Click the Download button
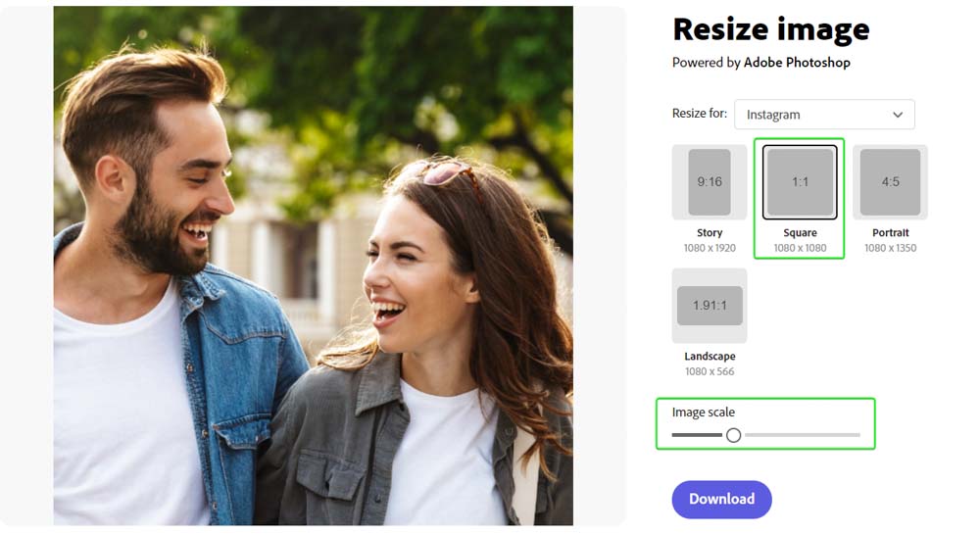Image resolution: width=980 pixels, height=534 pixels. point(722,499)
